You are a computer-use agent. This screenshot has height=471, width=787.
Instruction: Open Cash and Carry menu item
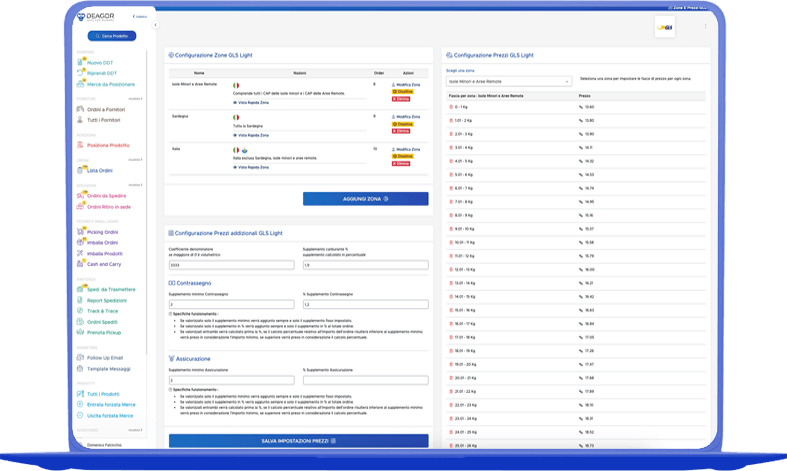pyautogui.click(x=104, y=264)
